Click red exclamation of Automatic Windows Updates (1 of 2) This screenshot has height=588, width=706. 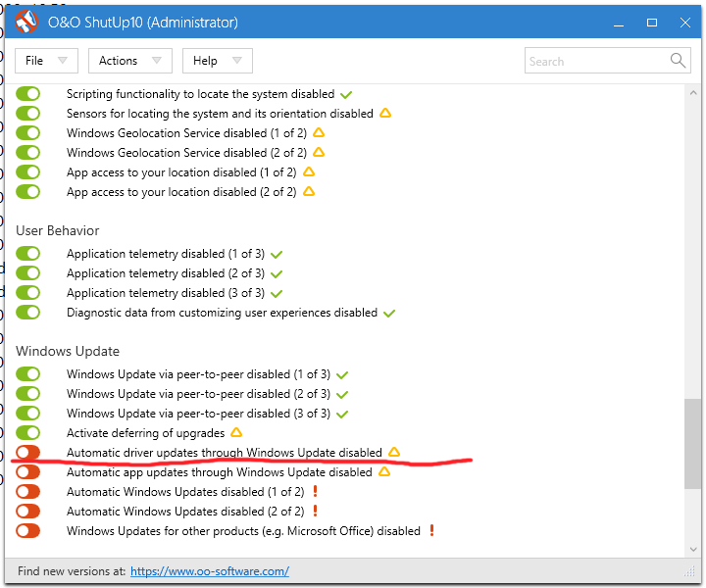315,491
